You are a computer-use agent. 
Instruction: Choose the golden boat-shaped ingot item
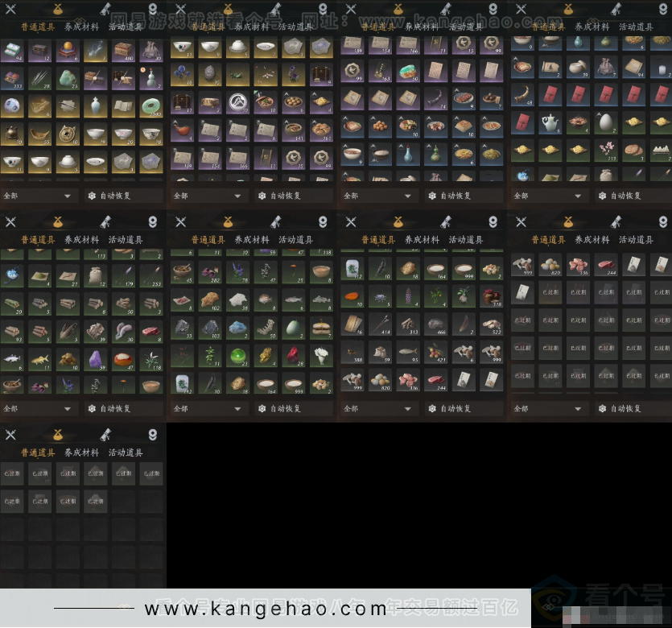click(x=40, y=134)
